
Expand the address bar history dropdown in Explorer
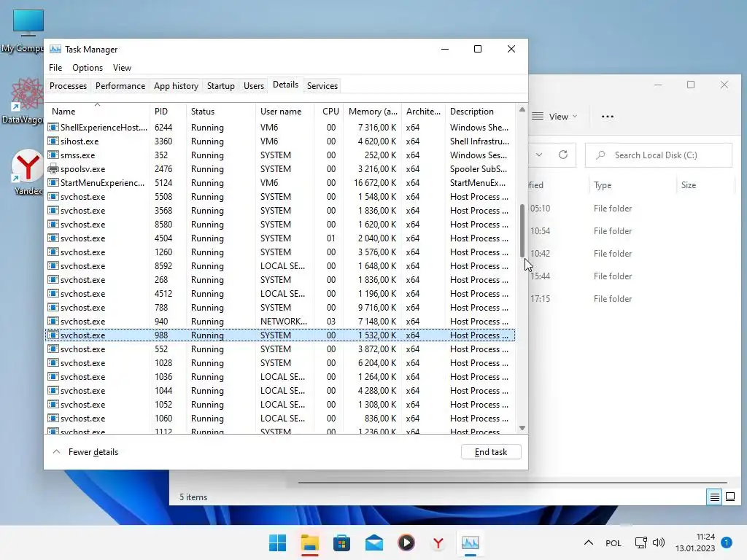tap(539, 155)
